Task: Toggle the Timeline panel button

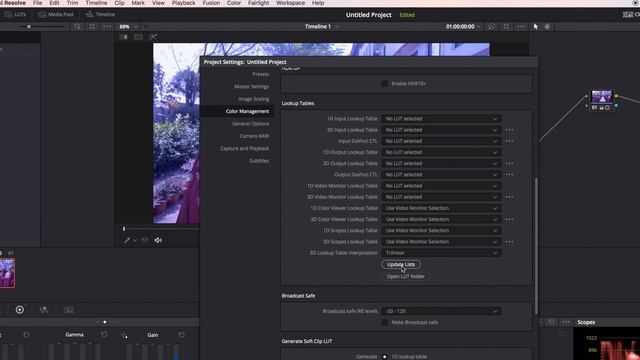Action: pos(100,14)
